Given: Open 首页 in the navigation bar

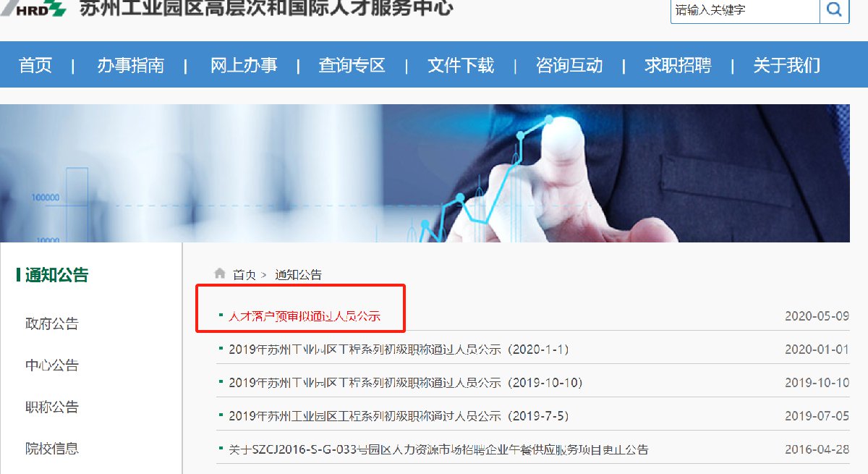Looking at the screenshot, I should pyautogui.click(x=35, y=66).
